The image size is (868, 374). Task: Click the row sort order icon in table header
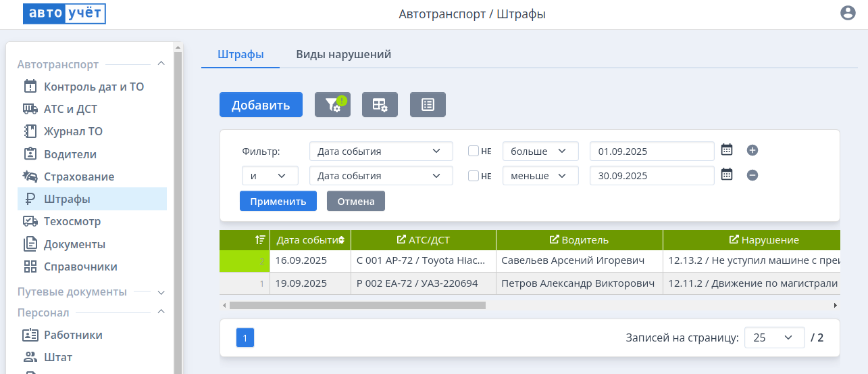click(260, 239)
